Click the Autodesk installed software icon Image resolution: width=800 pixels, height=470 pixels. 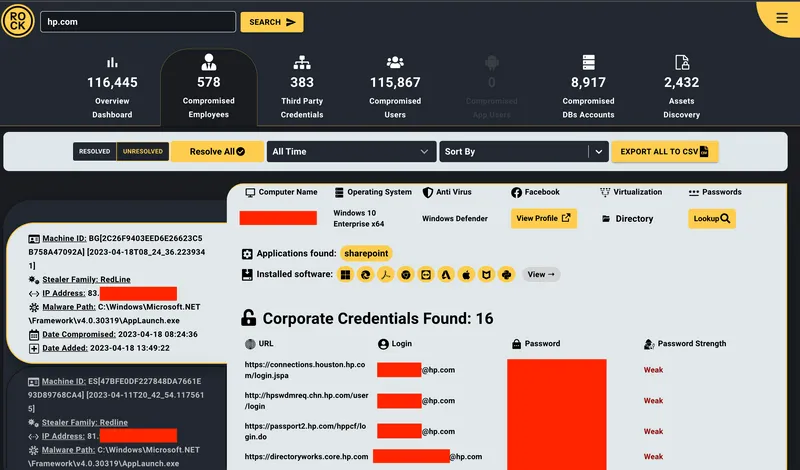pos(445,274)
